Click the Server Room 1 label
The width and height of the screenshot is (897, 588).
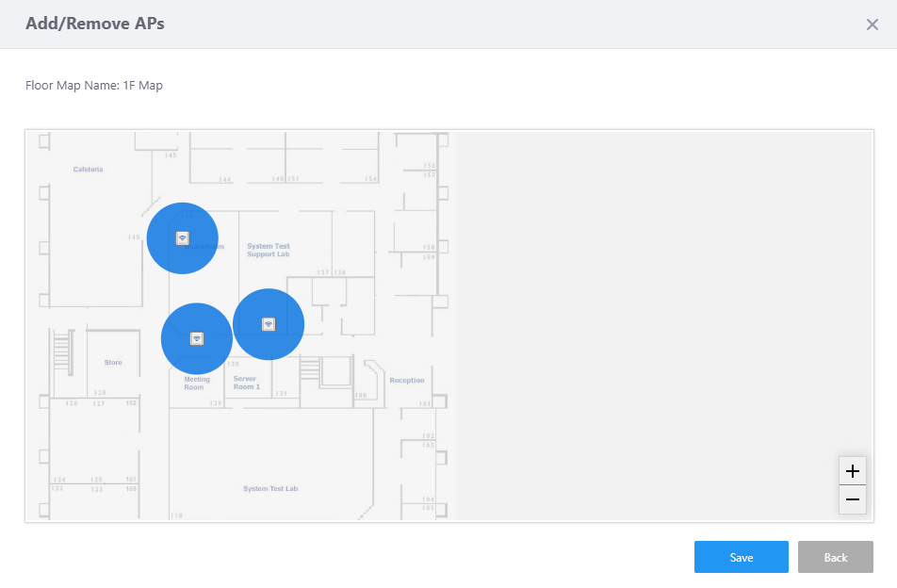click(247, 383)
